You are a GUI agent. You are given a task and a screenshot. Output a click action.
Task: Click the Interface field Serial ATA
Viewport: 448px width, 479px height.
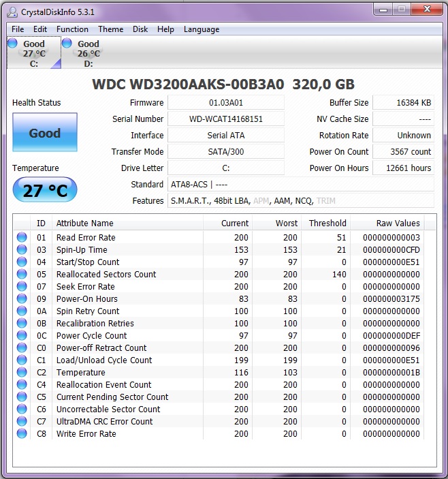click(226, 136)
